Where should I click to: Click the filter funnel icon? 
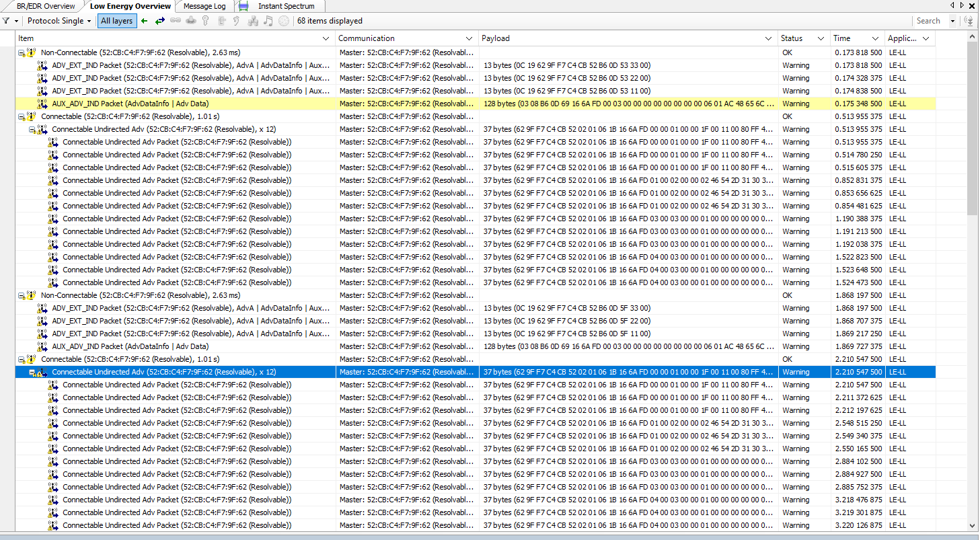(7, 21)
